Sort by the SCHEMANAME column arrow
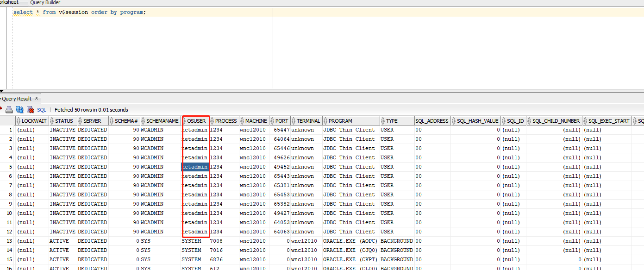 click(x=144, y=120)
